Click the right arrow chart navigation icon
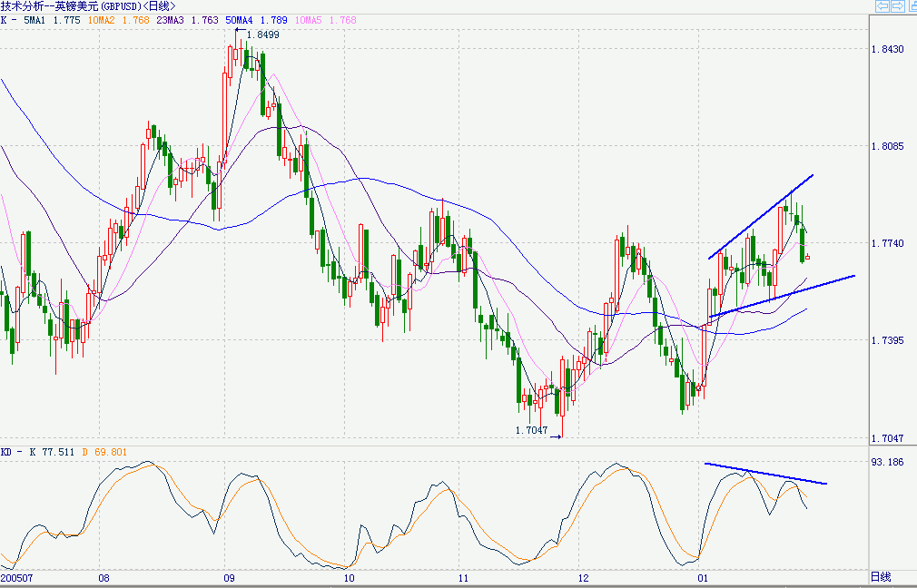 click(897, 5)
